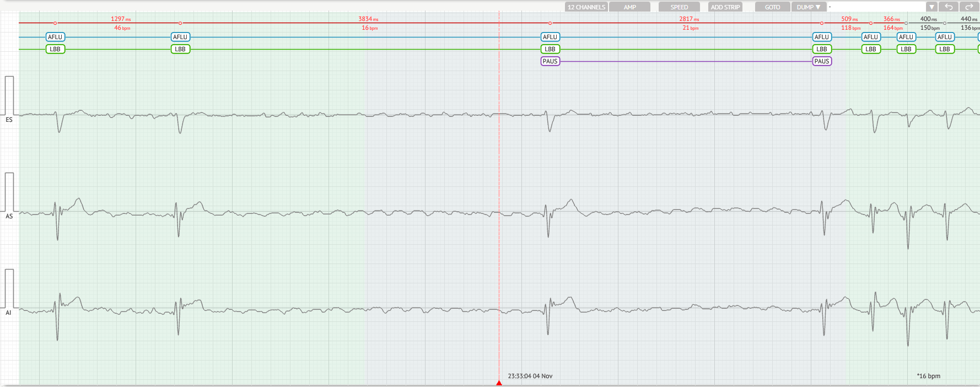
Task: Select the first PAUS annotation marker
Action: point(550,61)
